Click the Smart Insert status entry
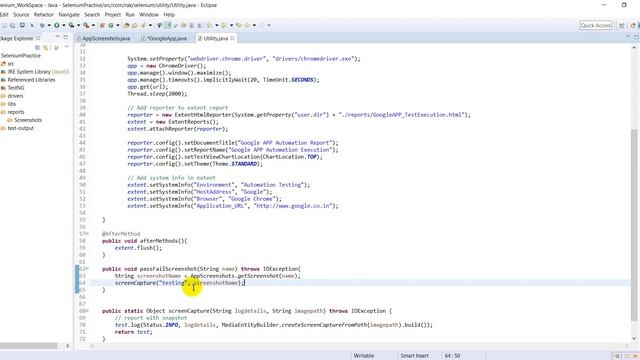The image size is (640, 360). [414, 356]
